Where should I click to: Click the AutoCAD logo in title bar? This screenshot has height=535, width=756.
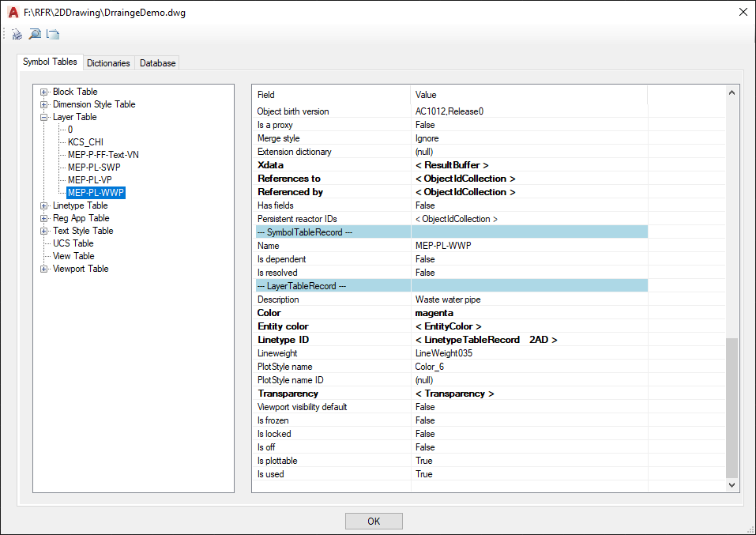[13, 13]
